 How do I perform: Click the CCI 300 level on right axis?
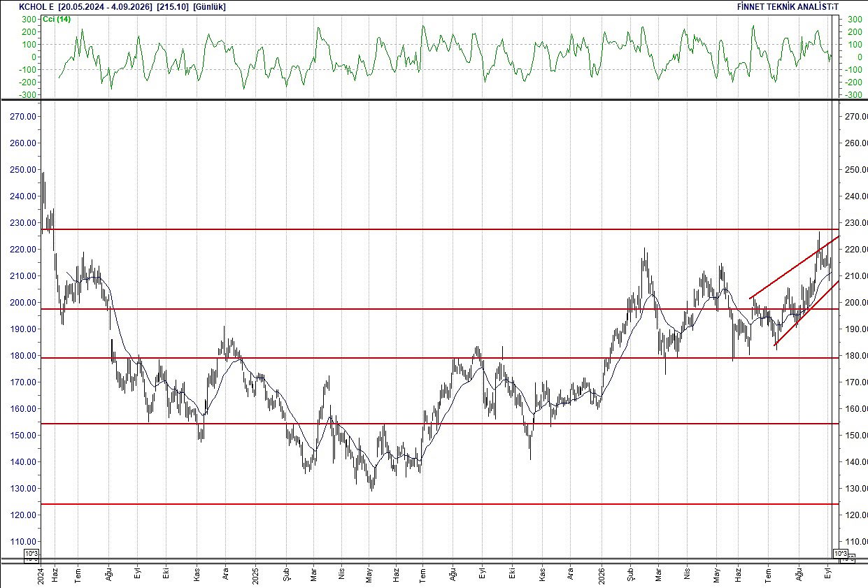click(855, 20)
